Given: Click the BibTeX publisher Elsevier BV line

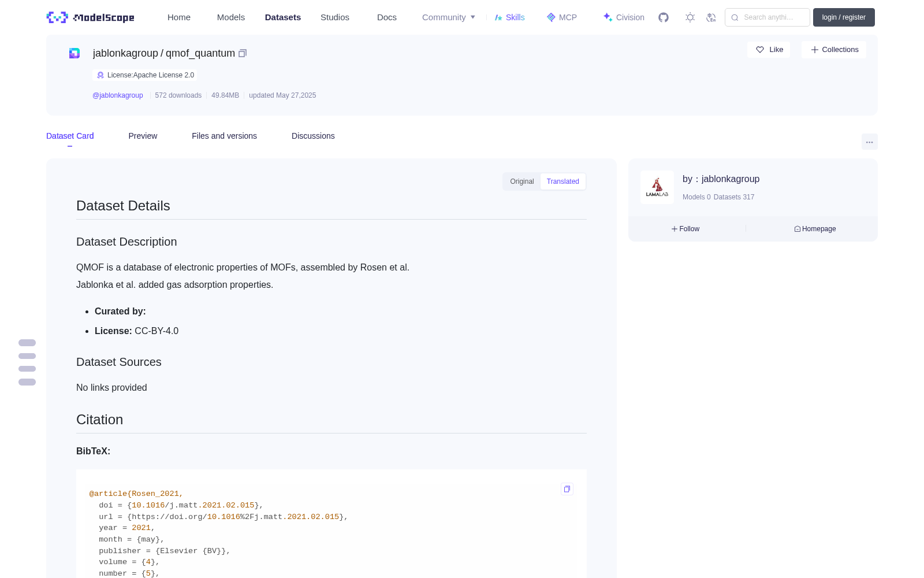Looking at the screenshot, I should (x=165, y=551).
